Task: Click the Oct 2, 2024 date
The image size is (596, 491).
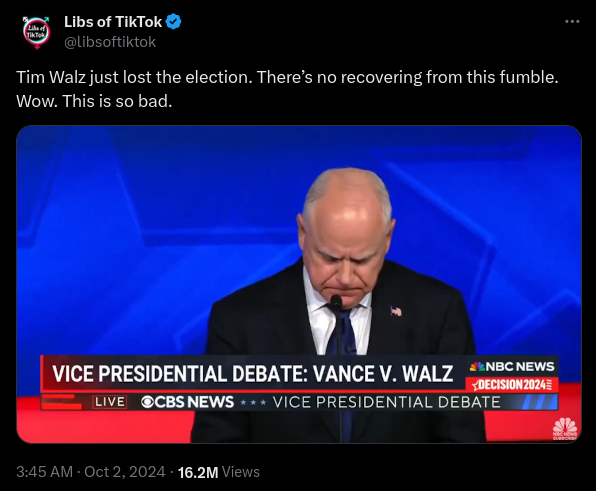Action: coord(125,472)
